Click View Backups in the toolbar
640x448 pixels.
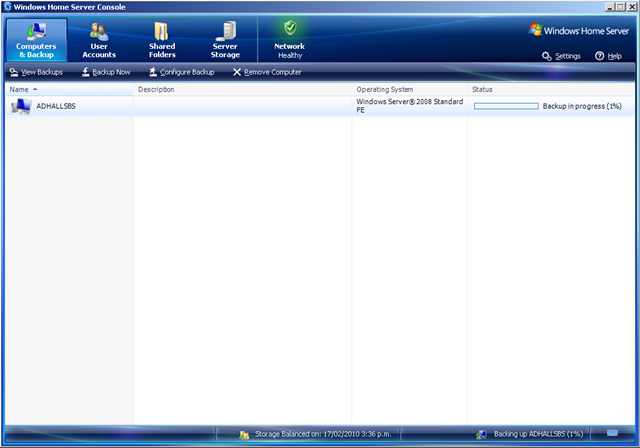[x=36, y=72]
